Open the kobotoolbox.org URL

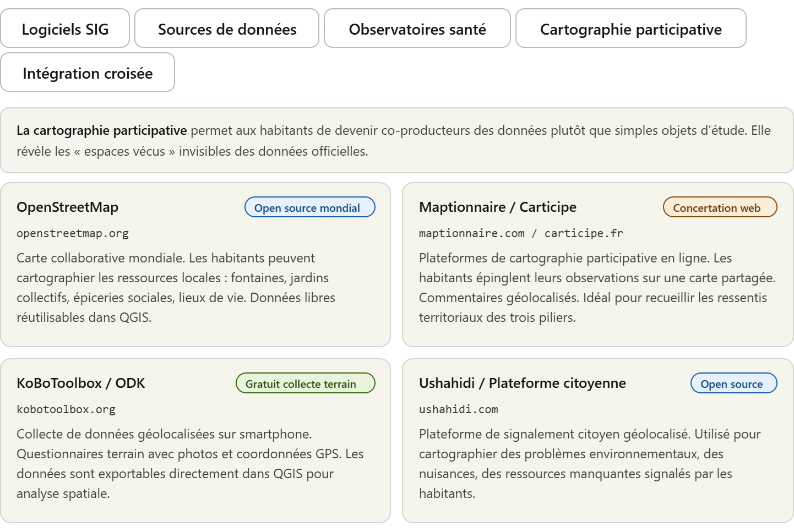66,409
